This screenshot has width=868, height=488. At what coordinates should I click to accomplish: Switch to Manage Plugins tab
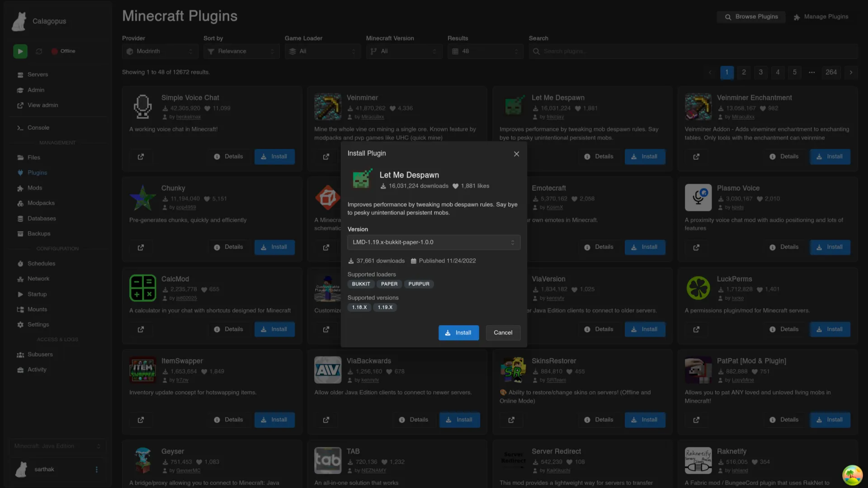821,17
